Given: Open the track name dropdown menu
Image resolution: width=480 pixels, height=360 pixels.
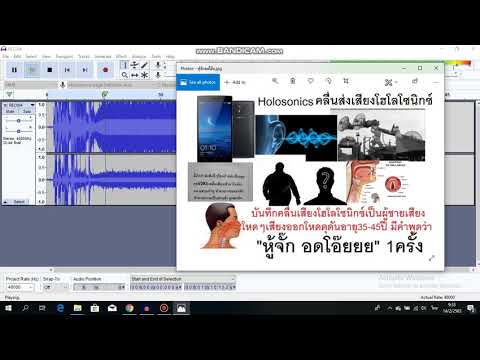Looking at the screenshot, I should [x=22, y=105].
